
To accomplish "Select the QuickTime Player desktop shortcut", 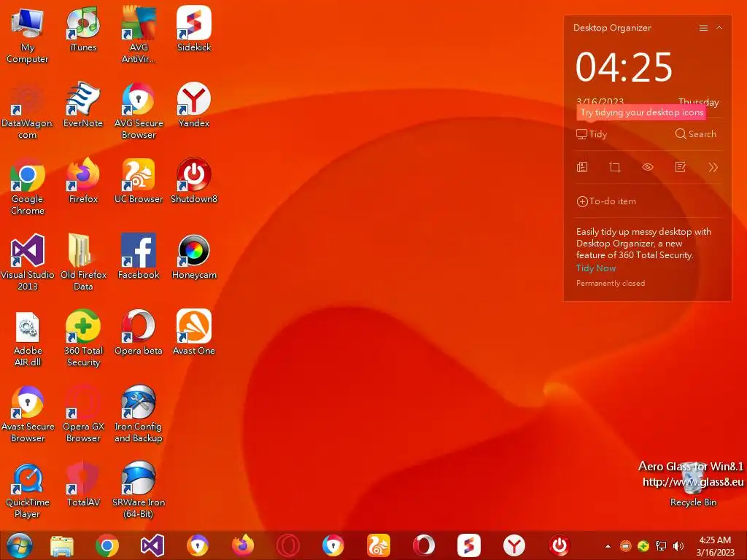I will tap(27, 490).
